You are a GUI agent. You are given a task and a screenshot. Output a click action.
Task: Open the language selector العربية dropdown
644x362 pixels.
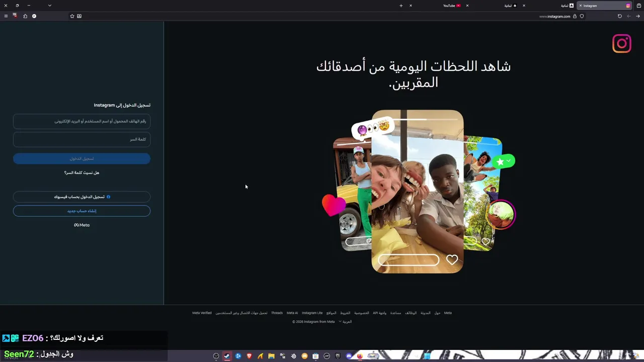pyautogui.click(x=345, y=322)
